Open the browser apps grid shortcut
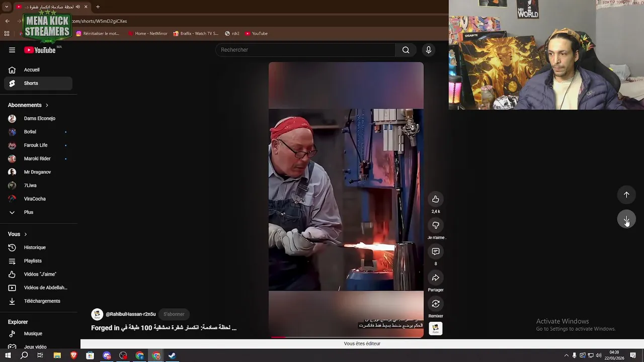The width and height of the screenshot is (644, 362). point(7,34)
